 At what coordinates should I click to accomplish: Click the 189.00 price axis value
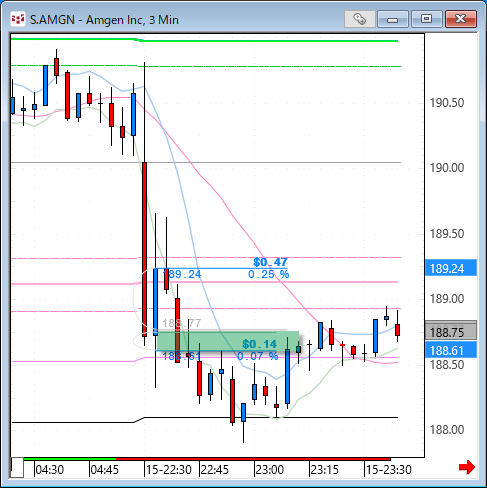(x=447, y=299)
